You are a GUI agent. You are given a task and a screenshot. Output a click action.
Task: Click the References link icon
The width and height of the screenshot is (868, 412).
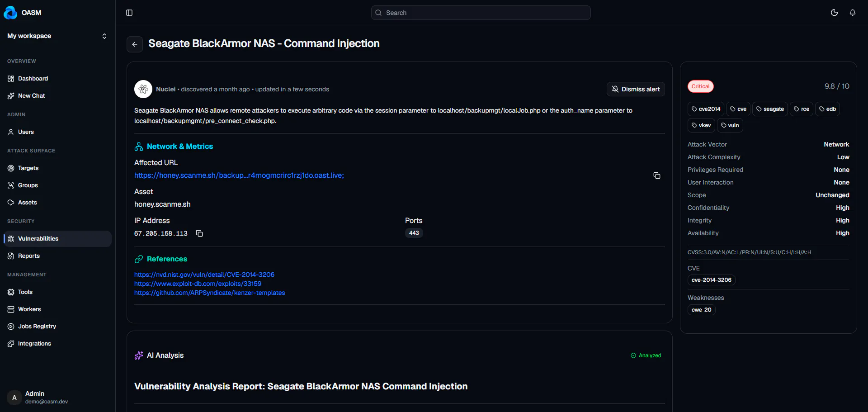[139, 259]
